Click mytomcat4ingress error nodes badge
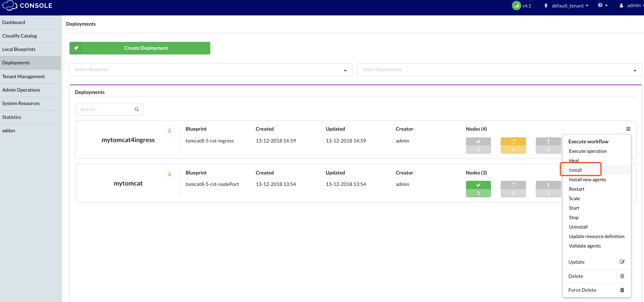This screenshot has height=302, width=644. [x=548, y=145]
